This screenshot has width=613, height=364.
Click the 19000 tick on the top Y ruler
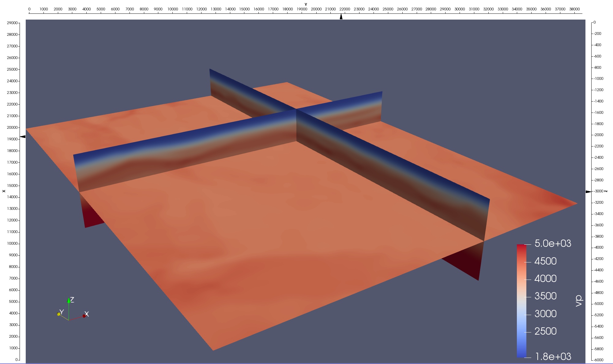(x=302, y=9)
